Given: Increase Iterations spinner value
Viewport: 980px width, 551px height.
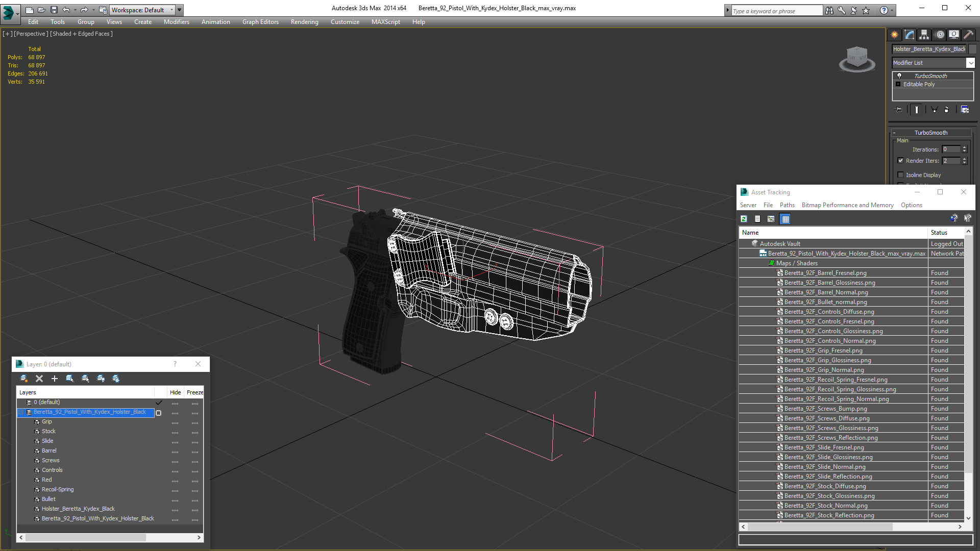Looking at the screenshot, I should click(x=964, y=147).
